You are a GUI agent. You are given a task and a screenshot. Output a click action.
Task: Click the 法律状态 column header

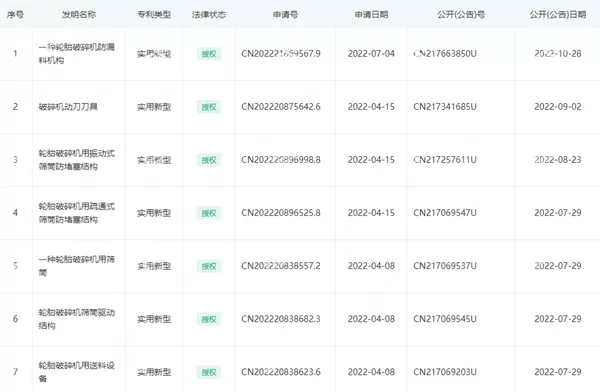(x=209, y=15)
